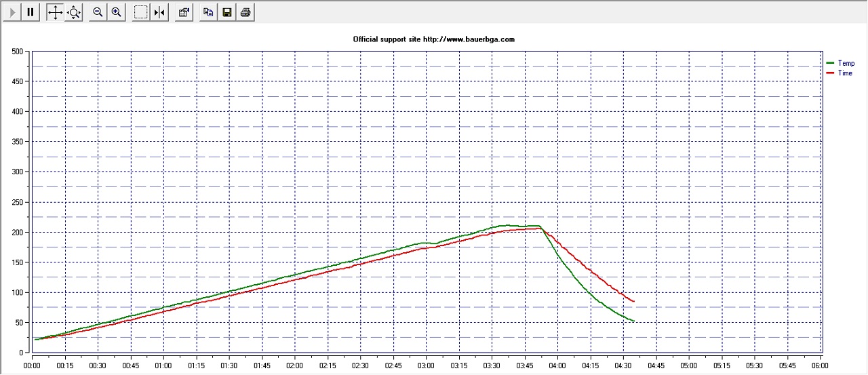The height and width of the screenshot is (375, 868).
Task: Click the Time legend entry
Action: click(x=845, y=73)
